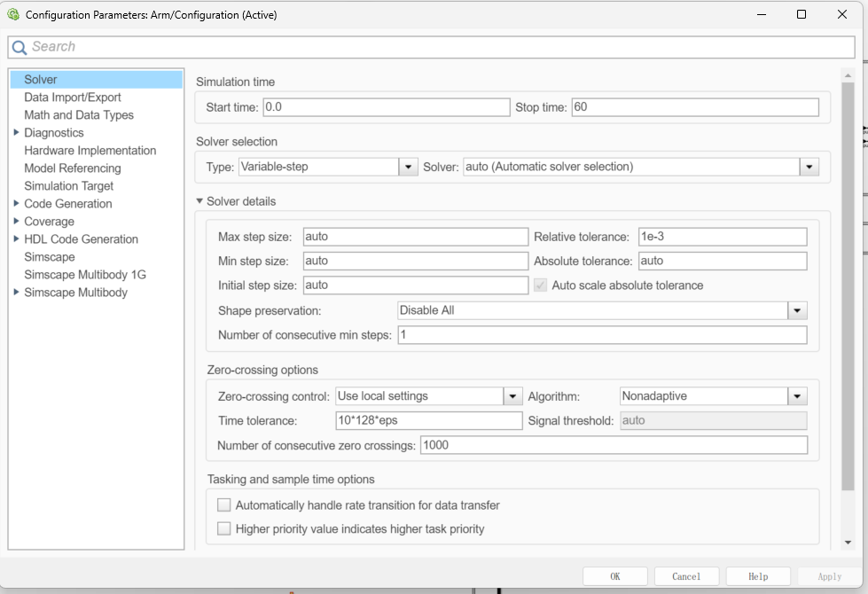Viewport: 868px width, 594px height.
Task: Open Simulation Target settings
Action: point(68,185)
